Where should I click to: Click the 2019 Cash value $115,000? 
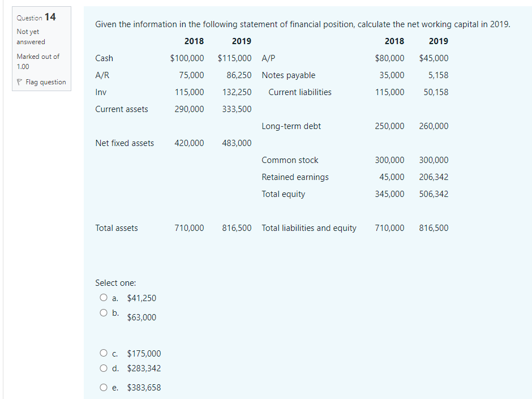pos(234,58)
